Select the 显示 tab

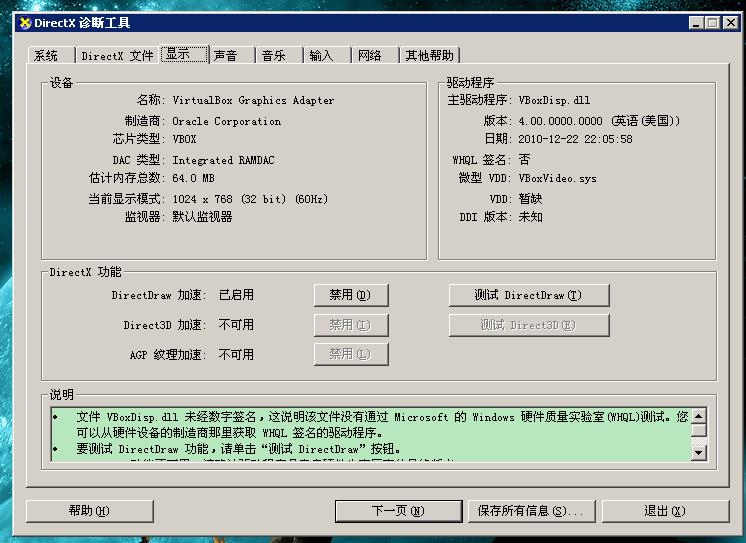tap(185, 54)
